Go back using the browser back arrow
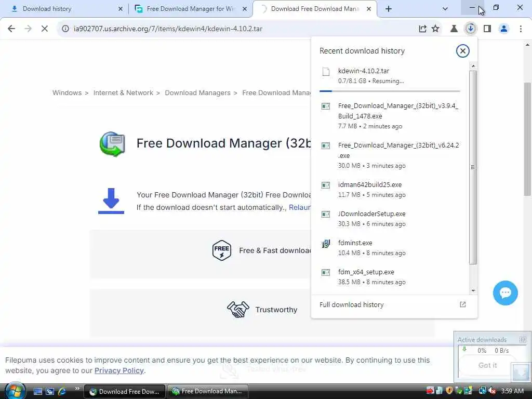The image size is (532, 399). 11,29
